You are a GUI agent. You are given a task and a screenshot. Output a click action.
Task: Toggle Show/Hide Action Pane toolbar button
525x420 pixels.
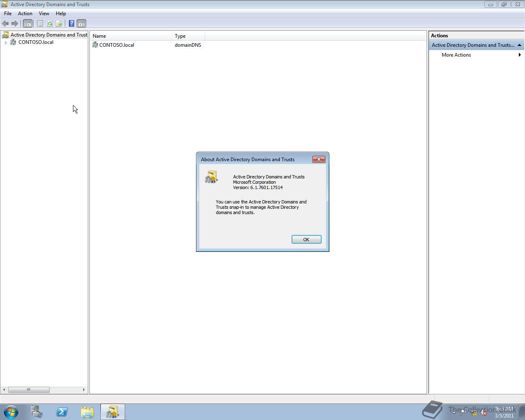[x=81, y=24]
